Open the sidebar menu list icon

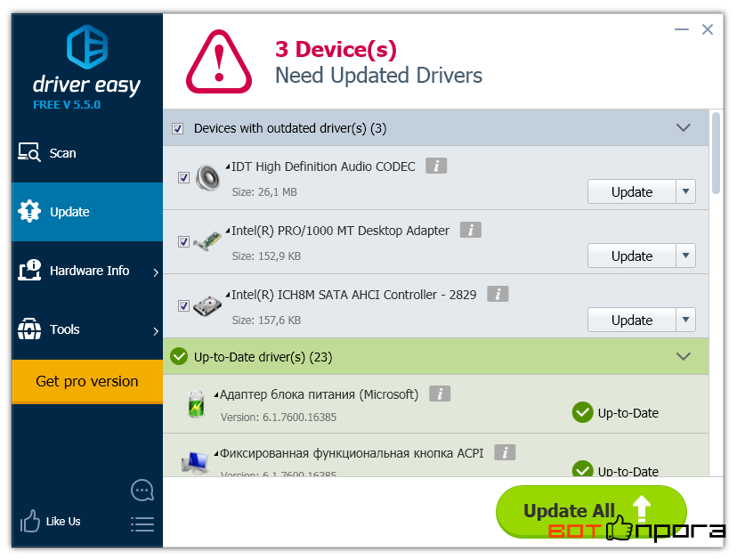point(142,523)
